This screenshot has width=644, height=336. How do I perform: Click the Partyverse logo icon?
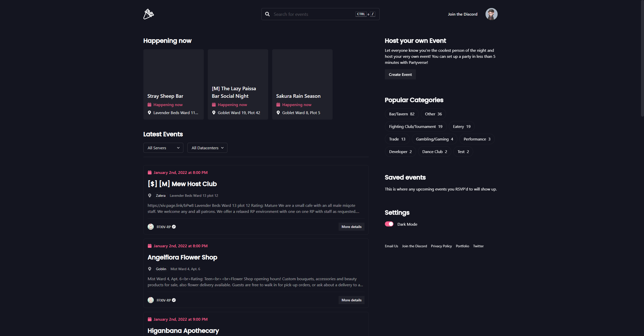[x=148, y=14]
